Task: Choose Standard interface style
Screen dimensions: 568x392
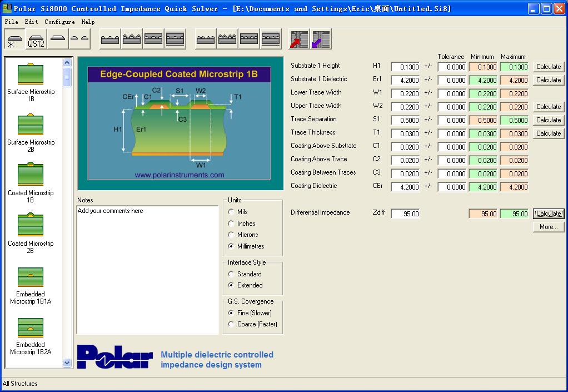Action: pyautogui.click(x=245, y=274)
